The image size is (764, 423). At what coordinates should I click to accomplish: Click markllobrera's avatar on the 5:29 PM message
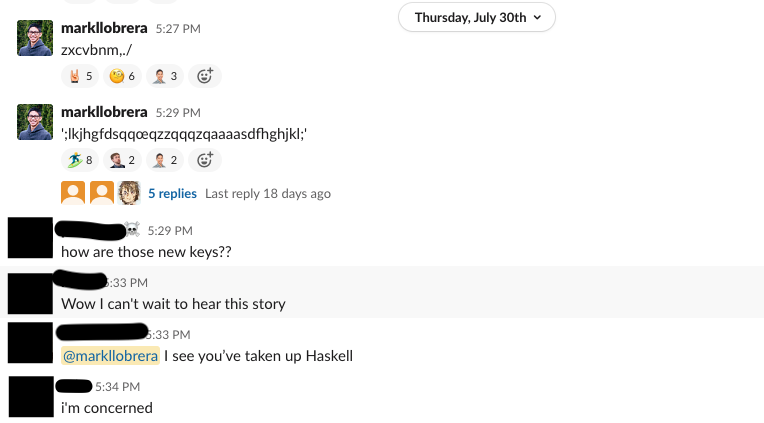tap(35, 122)
